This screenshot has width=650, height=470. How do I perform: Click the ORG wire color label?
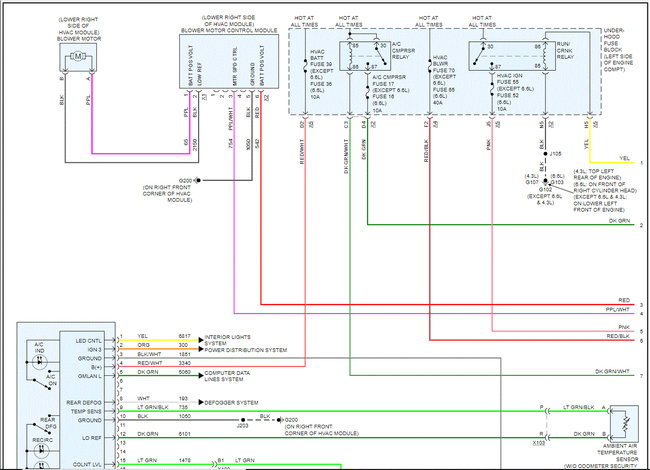point(143,345)
